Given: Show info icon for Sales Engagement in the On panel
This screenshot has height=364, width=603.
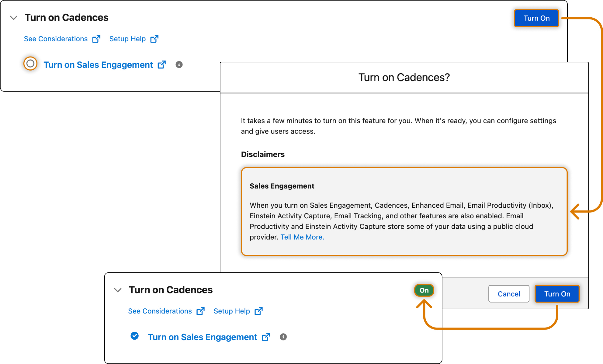Looking at the screenshot, I should (x=283, y=337).
